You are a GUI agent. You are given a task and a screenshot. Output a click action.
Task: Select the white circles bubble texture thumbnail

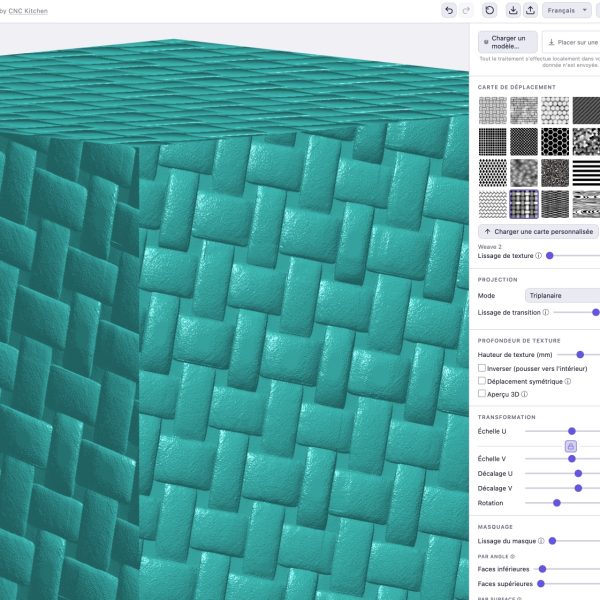pos(555,111)
